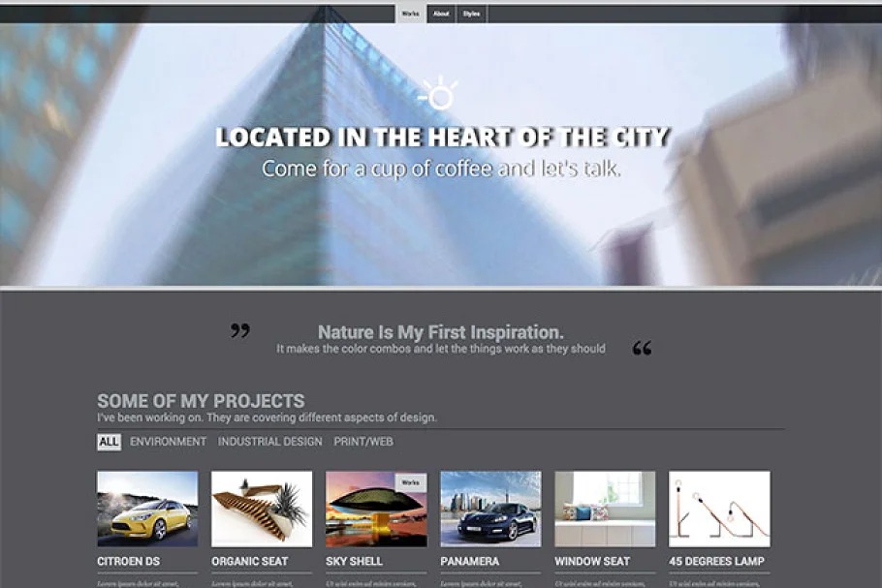Open the Organic Seat project image

(262, 509)
